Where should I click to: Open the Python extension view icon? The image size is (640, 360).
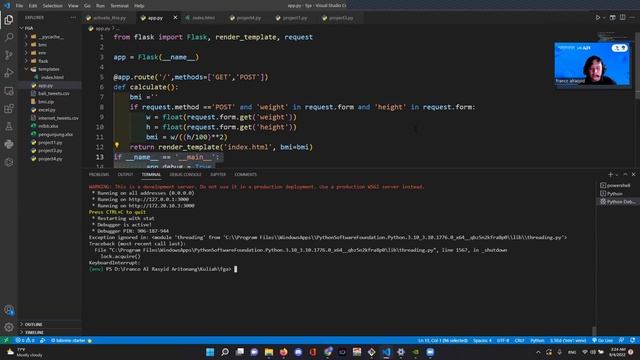(x=9, y=144)
